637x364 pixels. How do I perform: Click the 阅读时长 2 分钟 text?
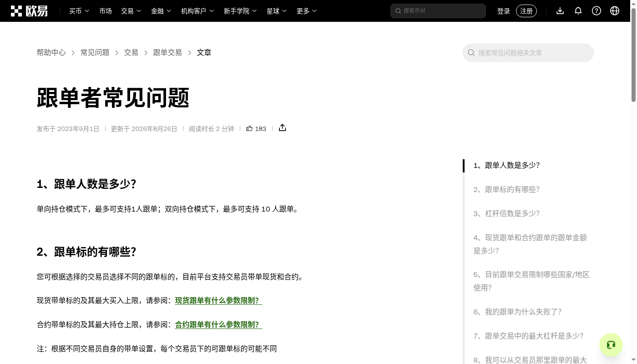pos(212,129)
